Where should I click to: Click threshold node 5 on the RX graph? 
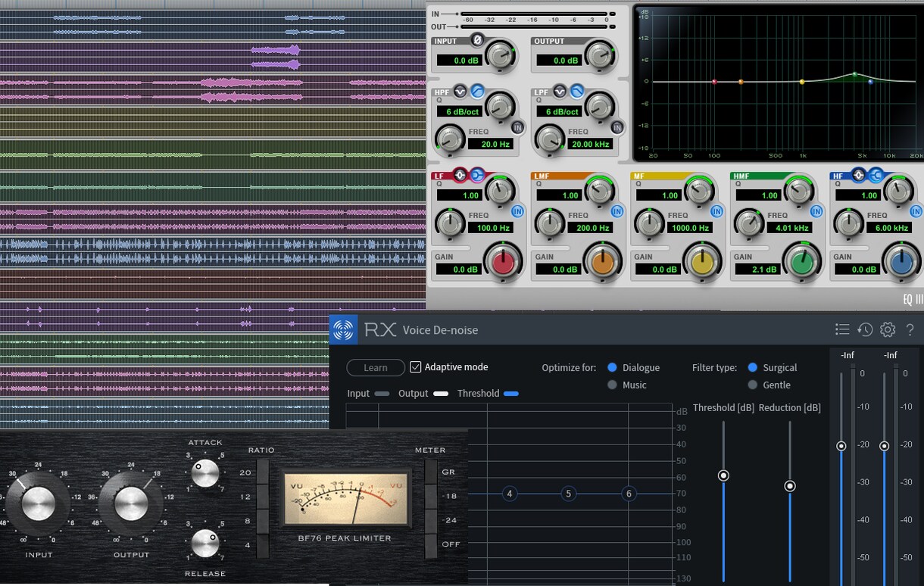click(x=568, y=494)
